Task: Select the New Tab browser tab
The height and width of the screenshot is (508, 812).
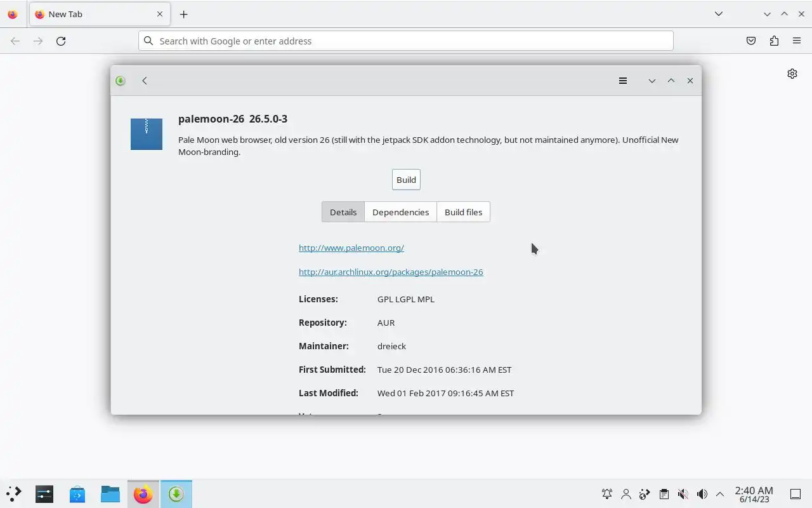Action: (100, 14)
